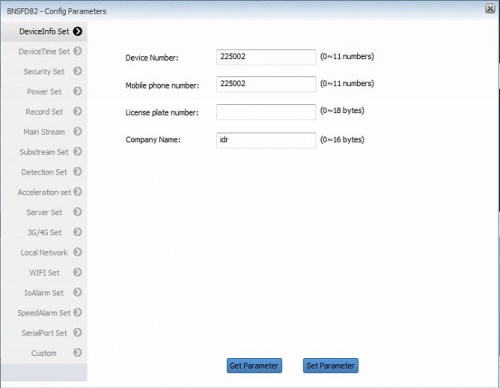Click the arrow icon beside SpeedAlarm Set

coord(78,312)
